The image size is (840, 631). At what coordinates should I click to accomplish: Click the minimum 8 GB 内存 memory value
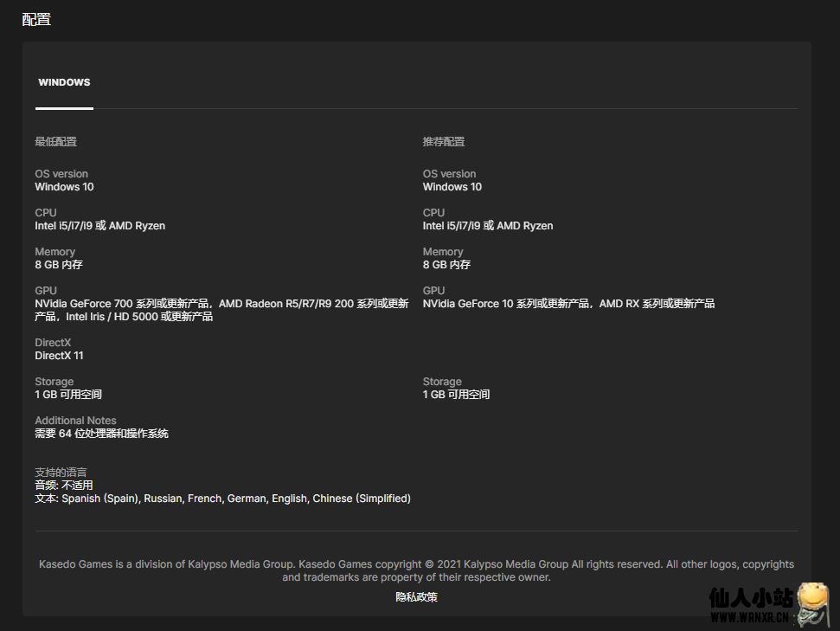pos(59,265)
